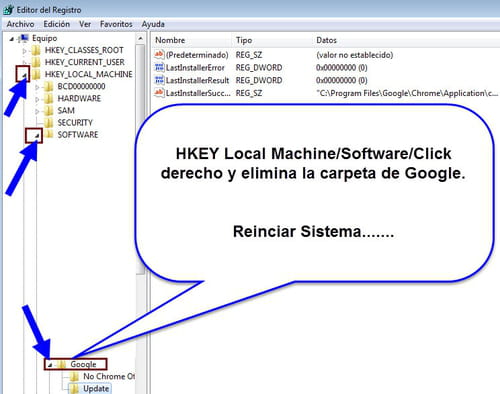Select the (Predeterminado) value name
The width and height of the screenshot is (500, 394).
(x=197, y=55)
